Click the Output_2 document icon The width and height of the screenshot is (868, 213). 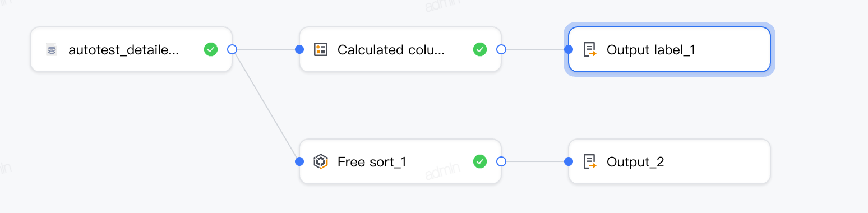[589, 162]
